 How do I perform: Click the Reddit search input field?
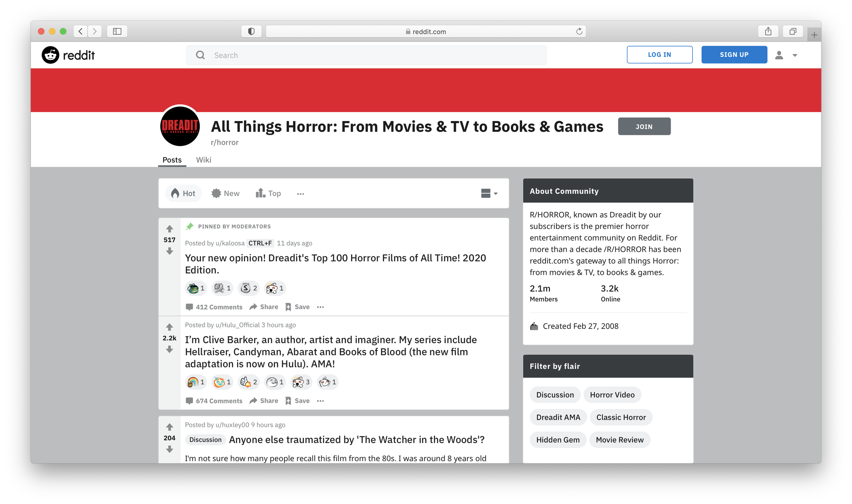pyautogui.click(x=375, y=55)
